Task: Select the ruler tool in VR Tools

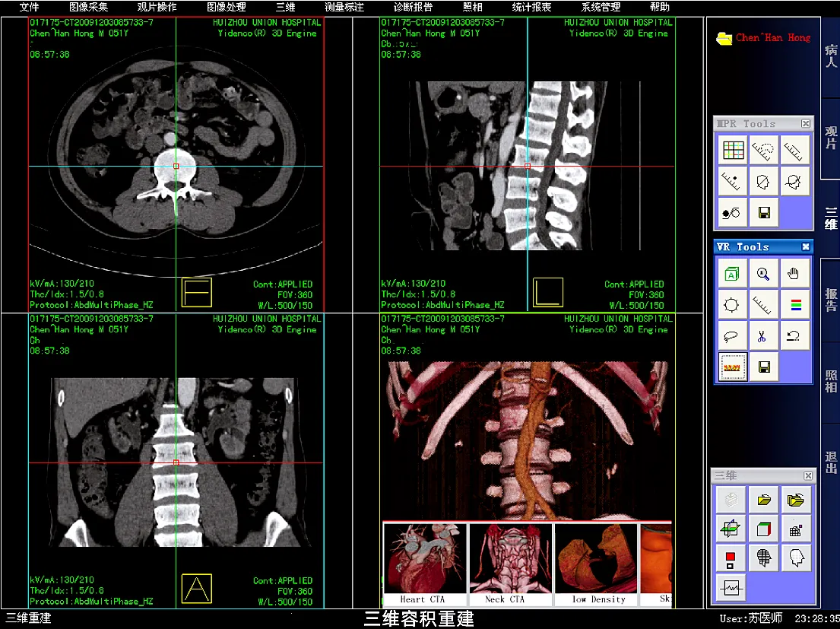Action: coord(763,305)
